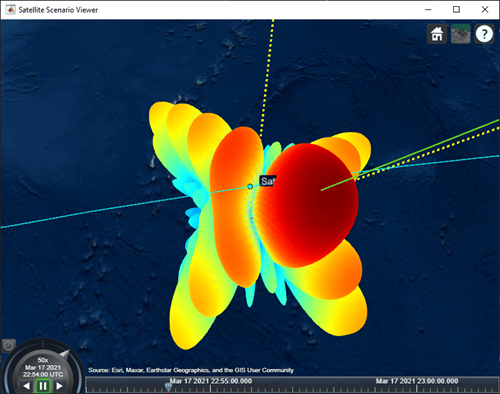The width and height of the screenshot is (500, 394).
Task: Click the Home view button
Action: (437, 34)
